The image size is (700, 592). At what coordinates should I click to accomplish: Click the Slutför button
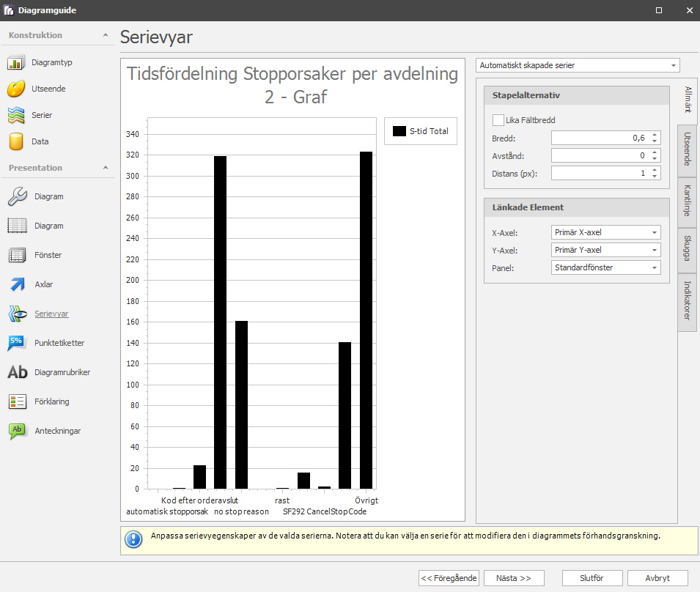click(592, 578)
